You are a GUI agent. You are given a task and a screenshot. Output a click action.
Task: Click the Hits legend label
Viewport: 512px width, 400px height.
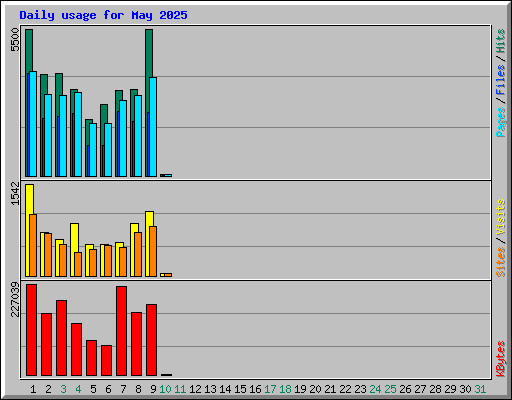point(500,41)
